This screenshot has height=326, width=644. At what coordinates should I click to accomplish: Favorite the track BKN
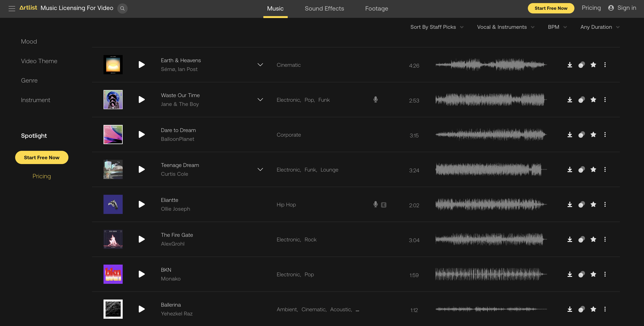pyautogui.click(x=593, y=274)
